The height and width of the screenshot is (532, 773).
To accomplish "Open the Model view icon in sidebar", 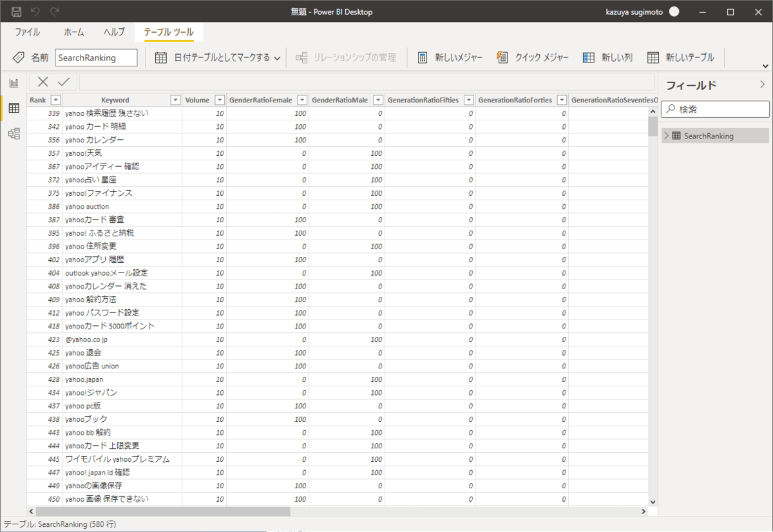I will point(14,133).
